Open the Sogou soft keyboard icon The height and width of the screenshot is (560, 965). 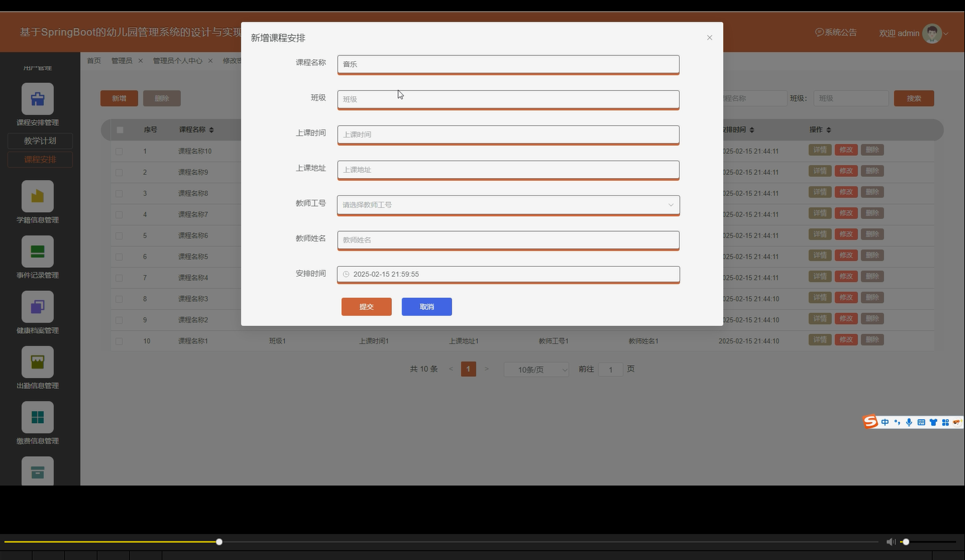(x=921, y=422)
